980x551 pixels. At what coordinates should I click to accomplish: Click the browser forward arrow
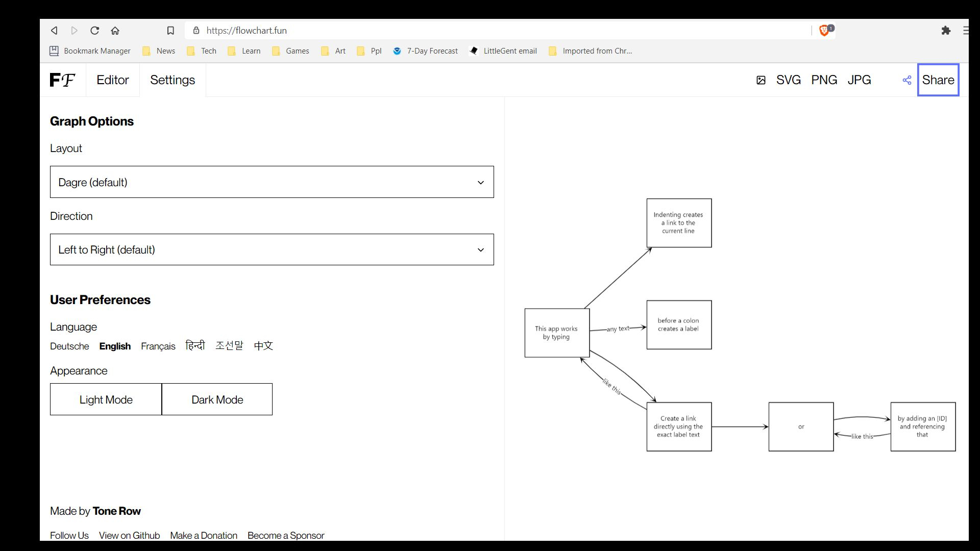click(x=75, y=31)
